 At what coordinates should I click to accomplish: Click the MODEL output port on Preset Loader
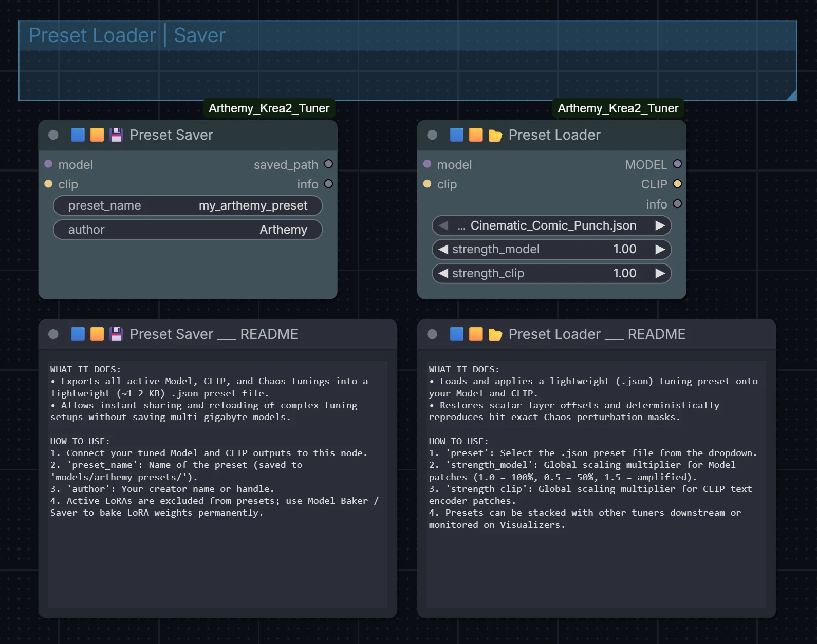(x=677, y=164)
